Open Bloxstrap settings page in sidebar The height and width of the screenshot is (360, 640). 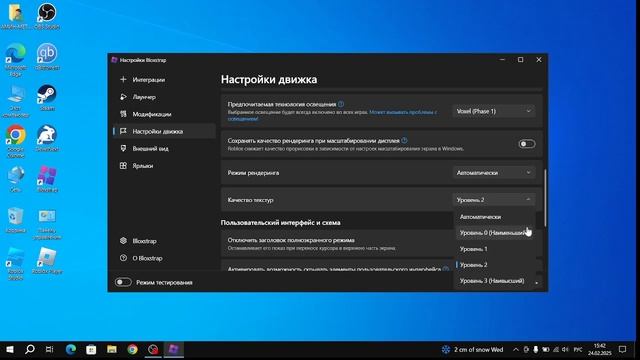(164, 241)
